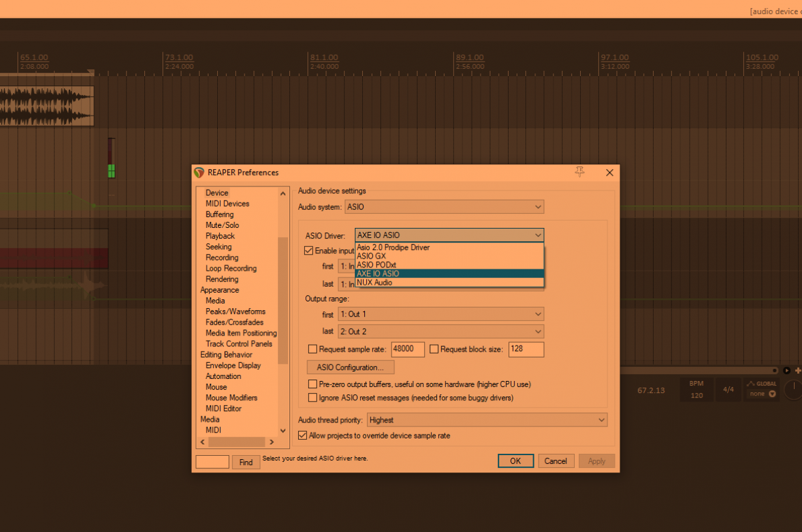This screenshot has height=532, width=802.
Task: Enable Pre-zero output buffers option
Action: tap(312, 384)
